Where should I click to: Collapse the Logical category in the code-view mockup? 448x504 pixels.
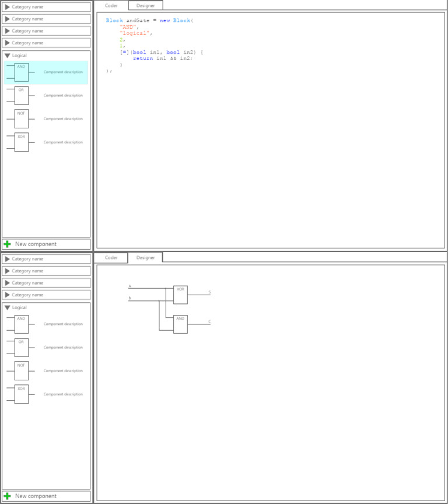coord(8,55)
